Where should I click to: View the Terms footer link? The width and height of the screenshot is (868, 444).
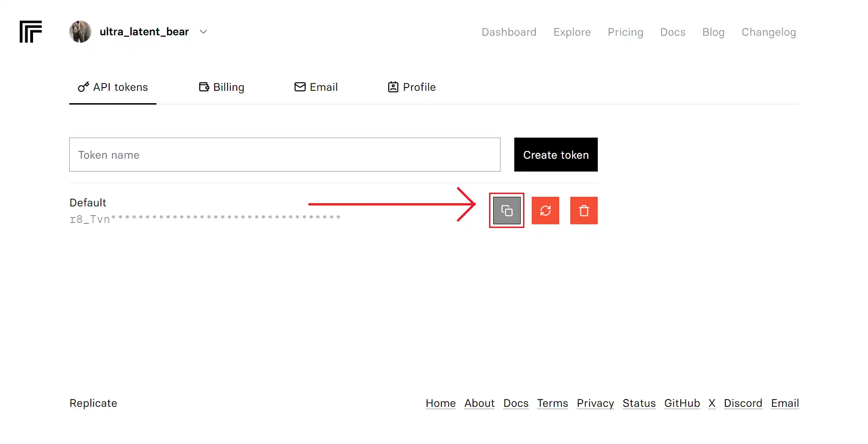pos(552,403)
